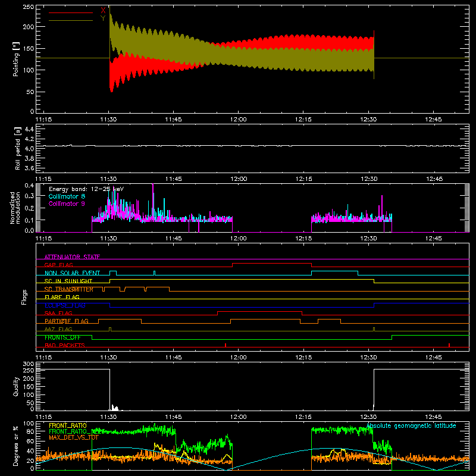Select the cyan Collimator 8 legend entry
This screenshot has height=476, width=476.
click(67, 196)
